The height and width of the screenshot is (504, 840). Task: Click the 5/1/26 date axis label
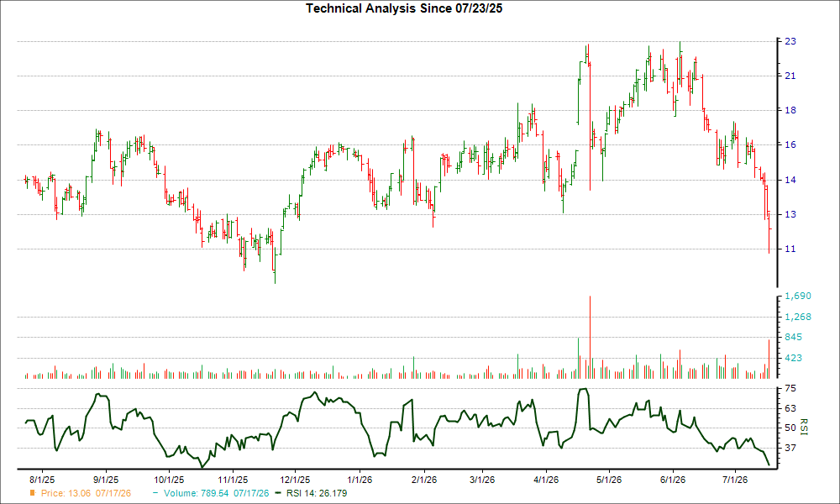609,480
